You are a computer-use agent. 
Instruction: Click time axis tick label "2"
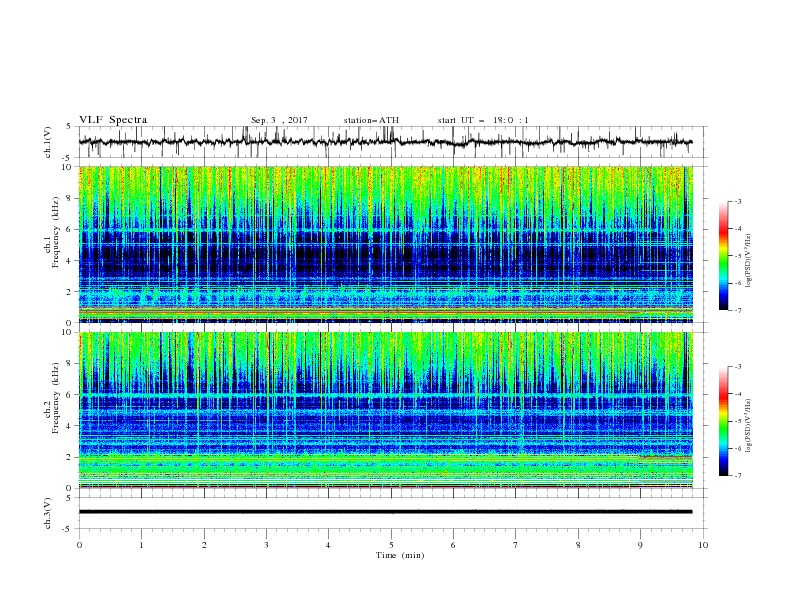(204, 545)
